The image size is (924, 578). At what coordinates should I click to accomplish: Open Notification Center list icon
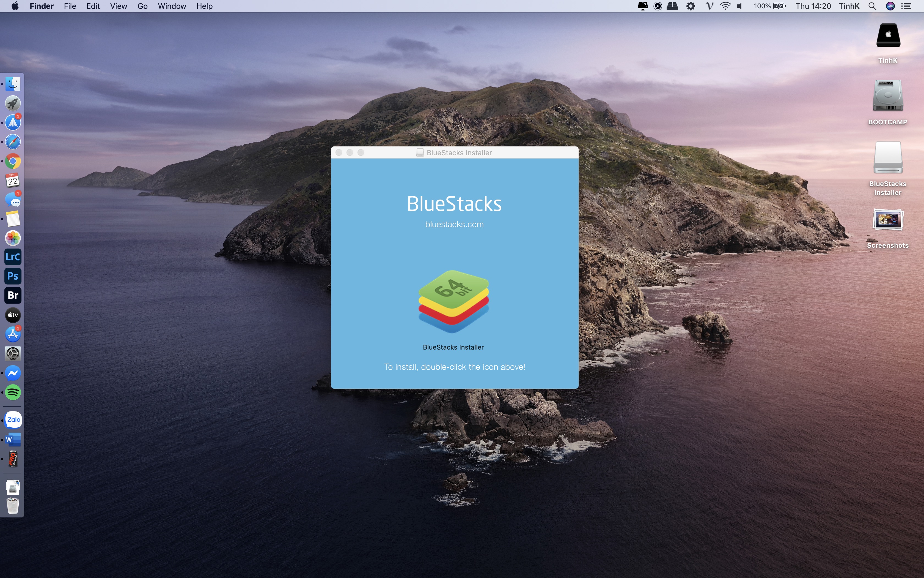pos(906,6)
